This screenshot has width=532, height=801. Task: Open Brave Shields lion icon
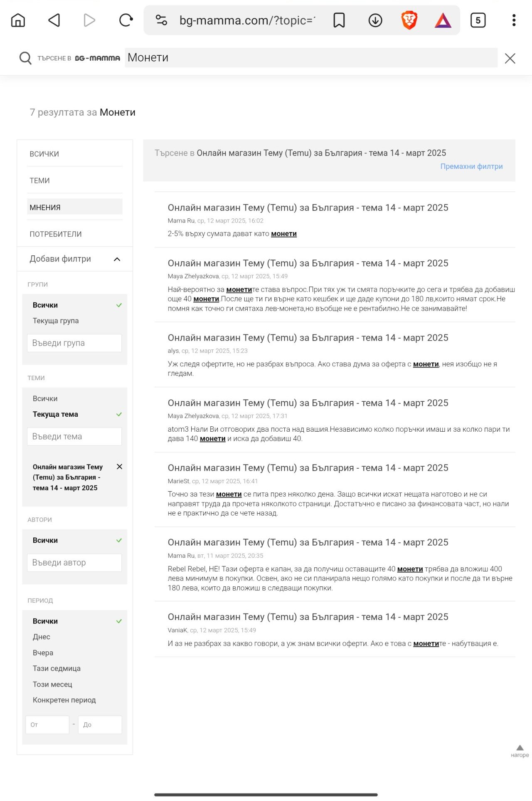coord(409,20)
